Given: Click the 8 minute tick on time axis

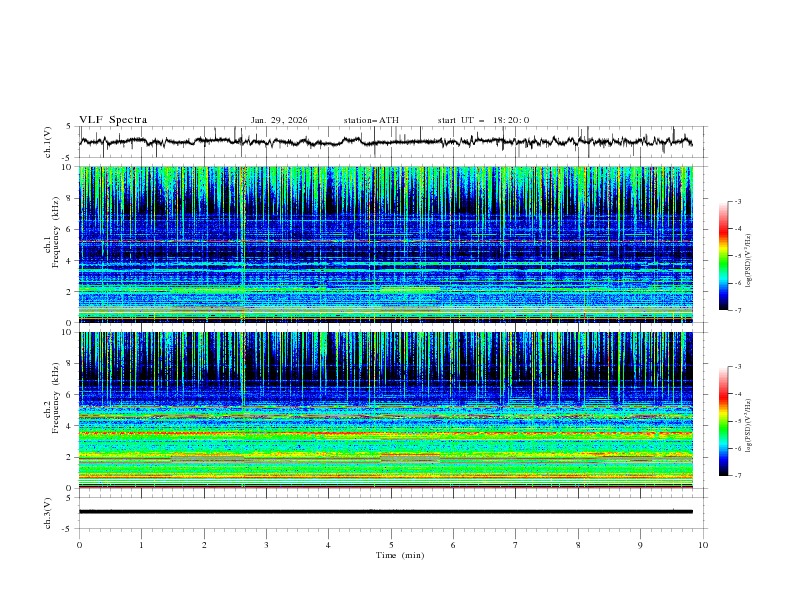Looking at the screenshot, I should (578, 544).
